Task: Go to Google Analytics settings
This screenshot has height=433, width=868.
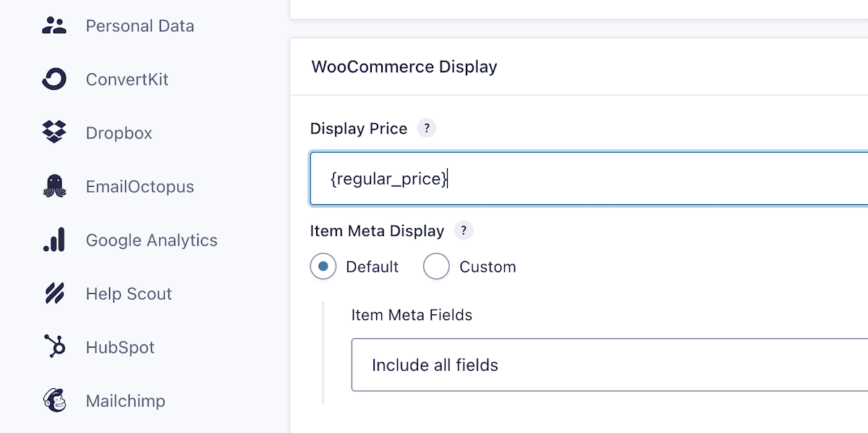Action: click(151, 240)
